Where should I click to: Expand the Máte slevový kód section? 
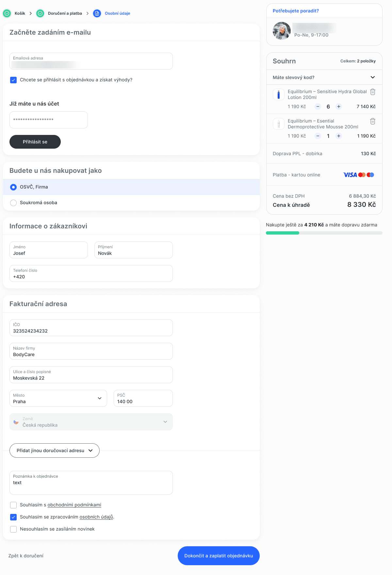[324, 77]
